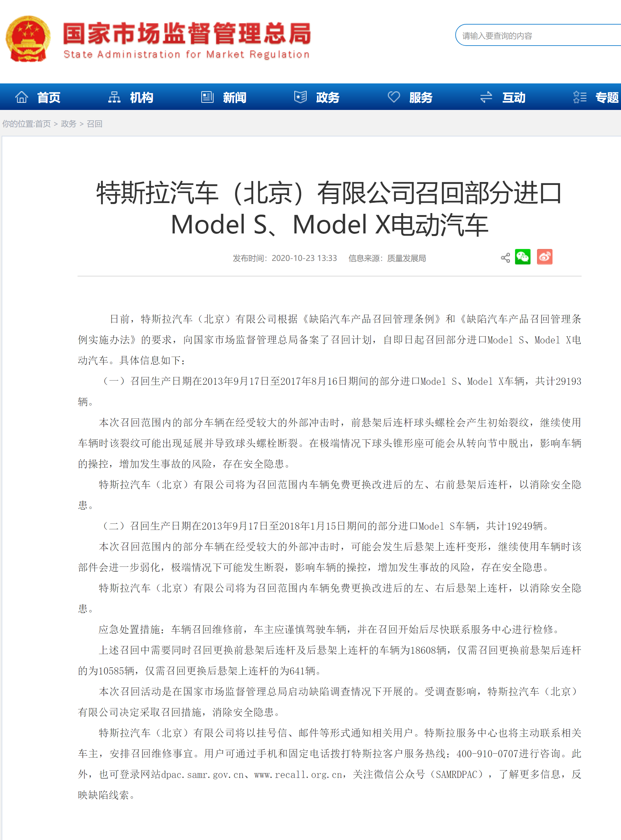Image resolution: width=621 pixels, height=840 pixels.
Task: Click the heart icon beside 服务
Action: point(394,97)
